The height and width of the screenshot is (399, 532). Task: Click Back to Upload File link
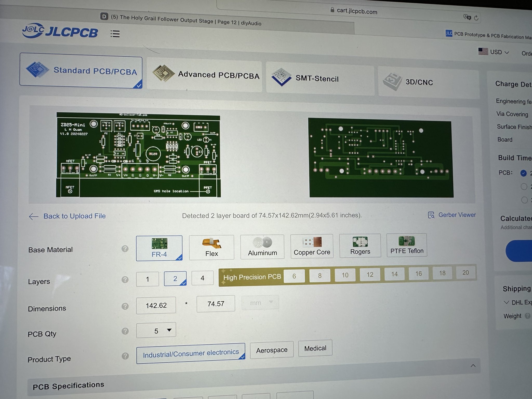pos(75,216)
